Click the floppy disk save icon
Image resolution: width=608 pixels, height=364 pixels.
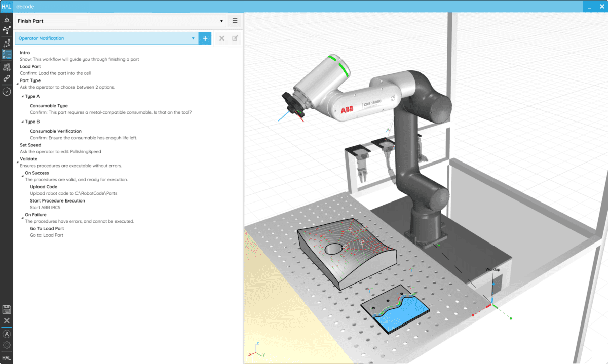(7, 309)
